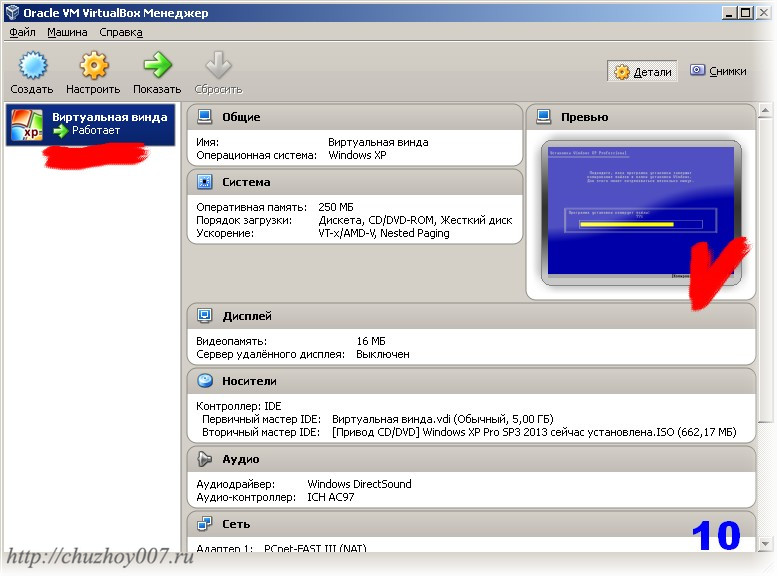
Task: Click the details pane scroll down arrow
Action: [765, 544]
